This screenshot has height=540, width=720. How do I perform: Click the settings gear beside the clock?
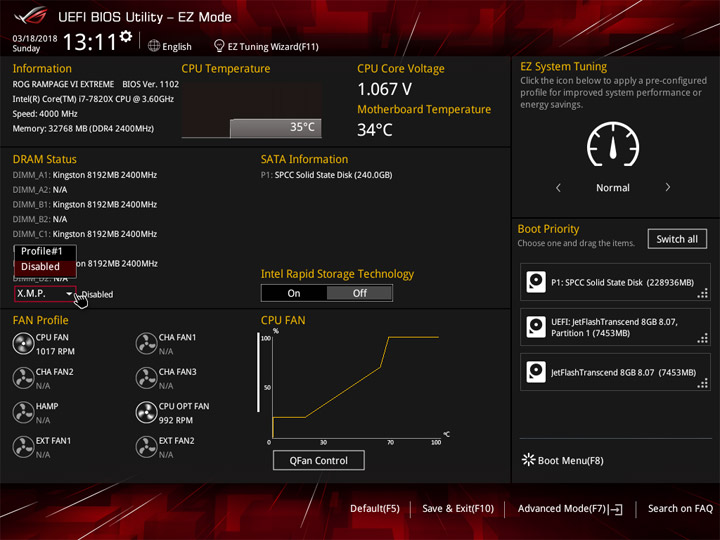(x=126, y=36)
